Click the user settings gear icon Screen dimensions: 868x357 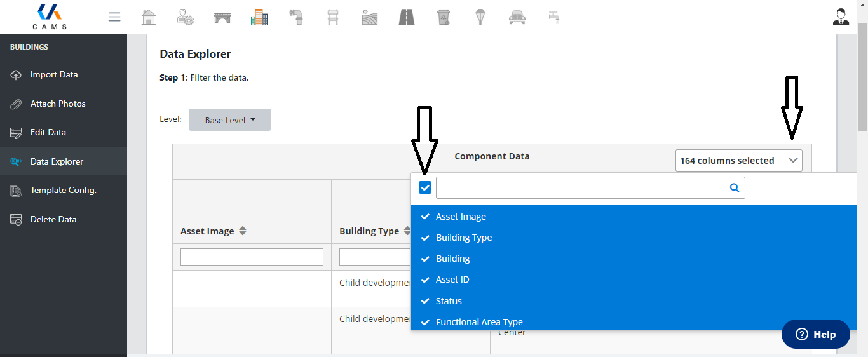(185, 17)
